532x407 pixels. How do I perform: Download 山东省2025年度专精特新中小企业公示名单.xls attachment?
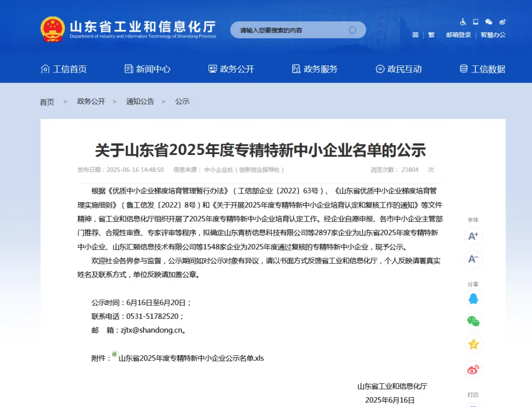point(191,358)
